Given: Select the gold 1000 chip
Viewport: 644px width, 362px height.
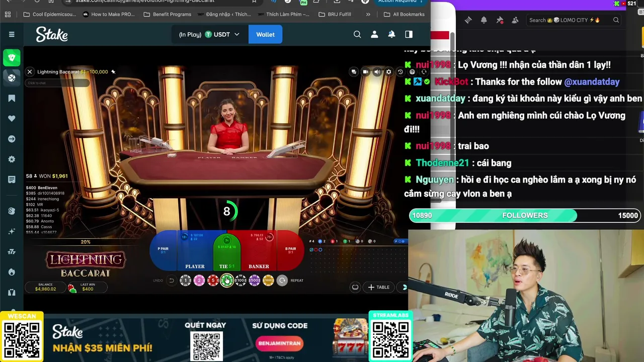Looking at the screenshot, I should [x=268, y=281].
